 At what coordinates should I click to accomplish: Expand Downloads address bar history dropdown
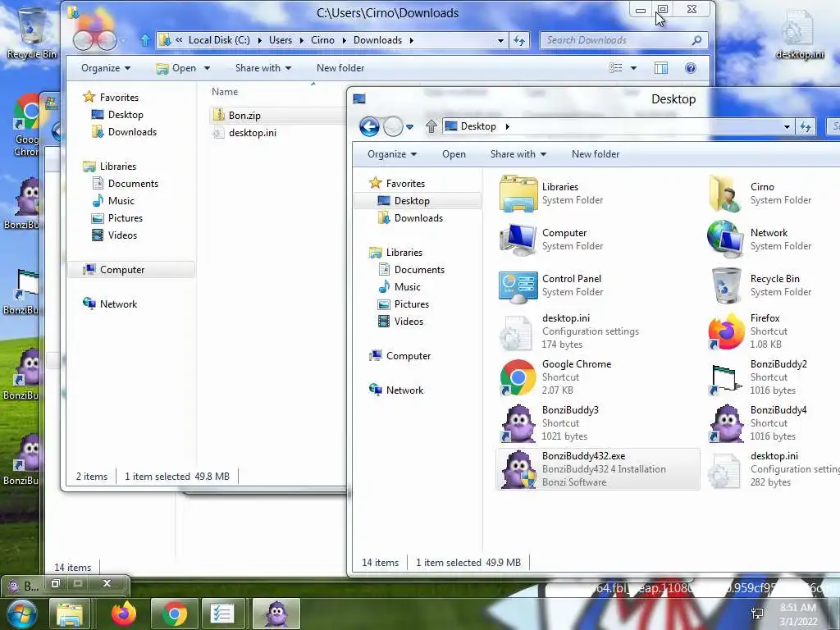click(x=500, y=40)
